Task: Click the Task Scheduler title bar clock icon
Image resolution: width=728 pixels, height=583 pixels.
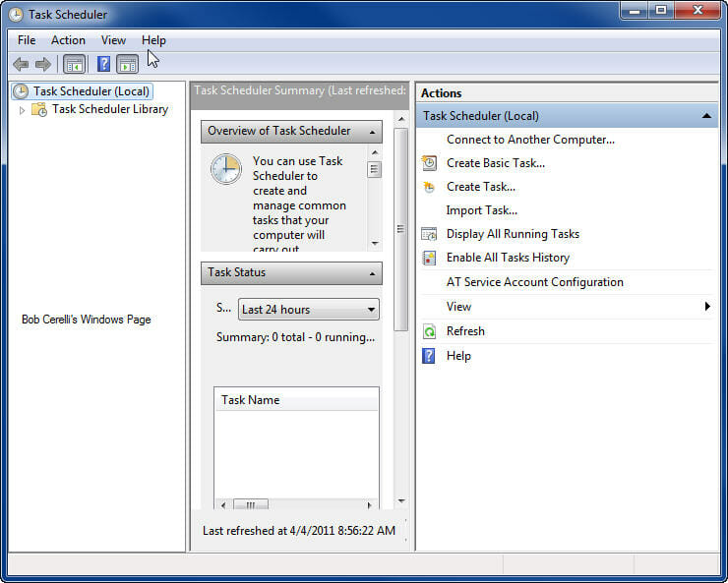Action: tap(16, 15)
